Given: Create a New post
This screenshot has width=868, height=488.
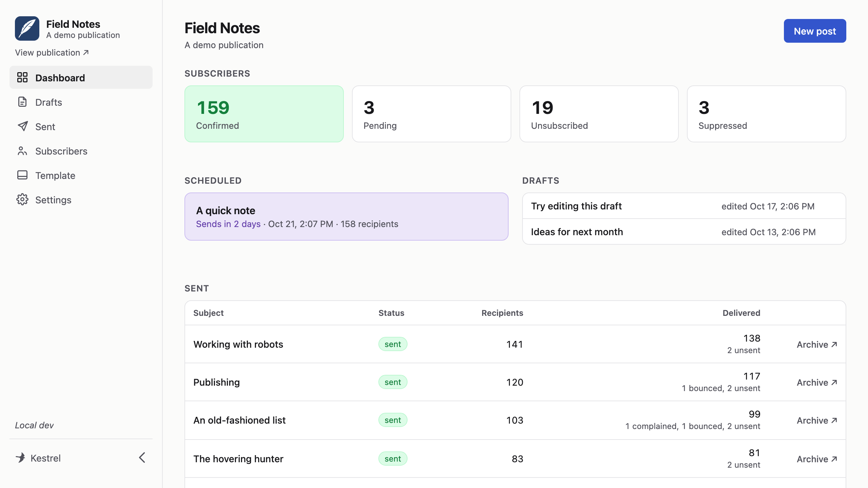Looking at the screenshot, I should coord(815,31).
